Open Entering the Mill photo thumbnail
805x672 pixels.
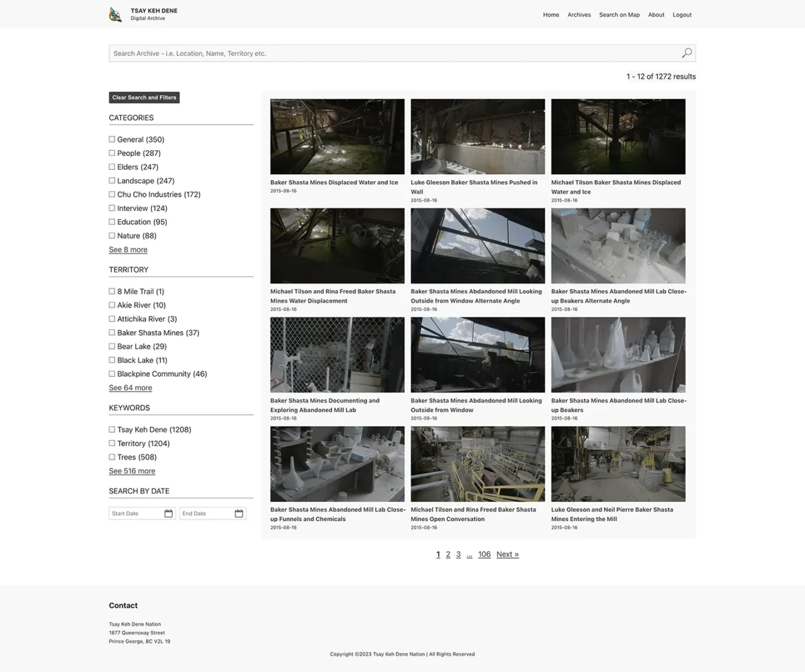point(618,464)
